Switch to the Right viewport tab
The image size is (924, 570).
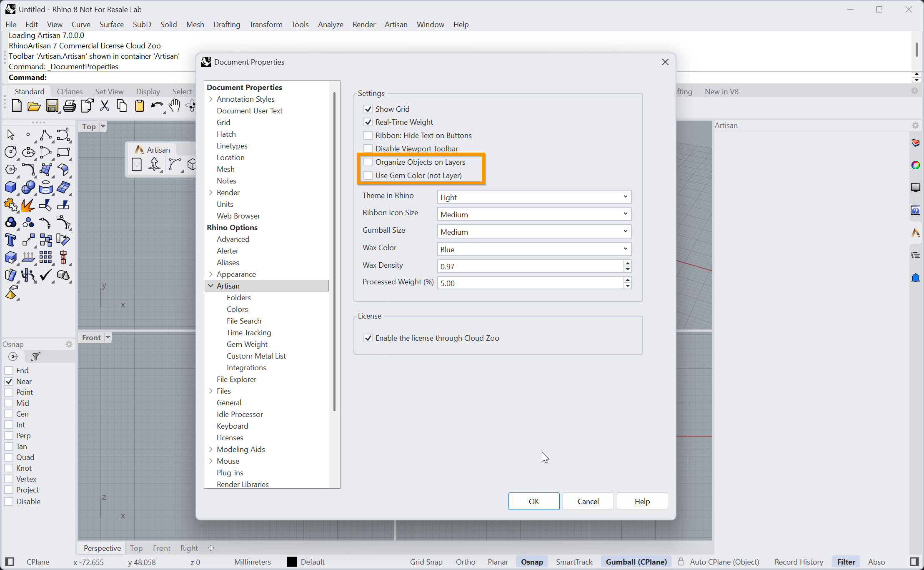189,548
